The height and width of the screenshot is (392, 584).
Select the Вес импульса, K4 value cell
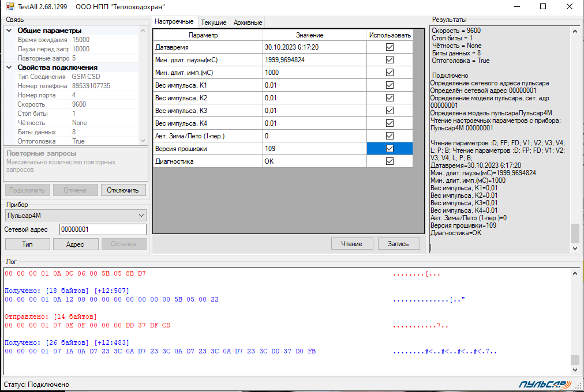tap(315, 123)
